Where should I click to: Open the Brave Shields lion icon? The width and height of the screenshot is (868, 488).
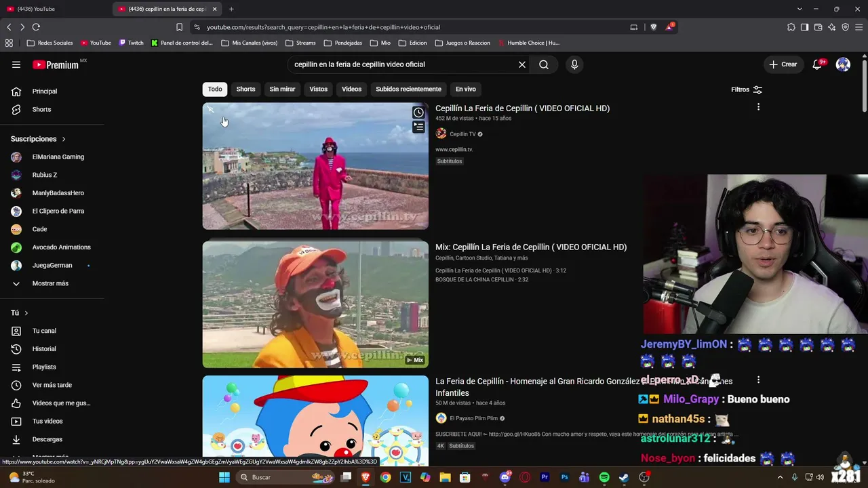[654, 27]
